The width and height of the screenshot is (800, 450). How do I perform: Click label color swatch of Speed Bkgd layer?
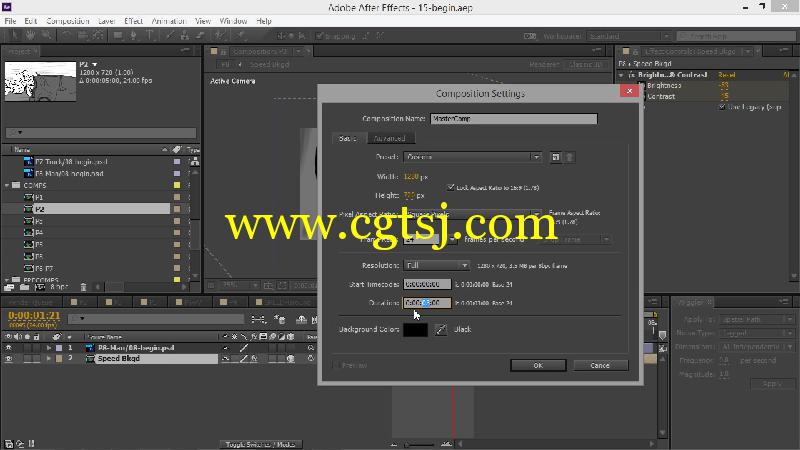tap(59, 359)
